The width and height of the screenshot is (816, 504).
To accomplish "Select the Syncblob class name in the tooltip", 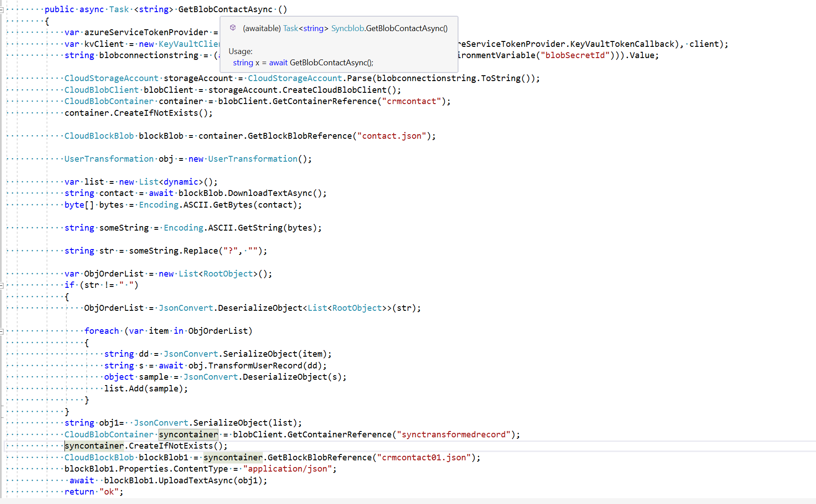I will pyautogui.click(x=347, y=28).
